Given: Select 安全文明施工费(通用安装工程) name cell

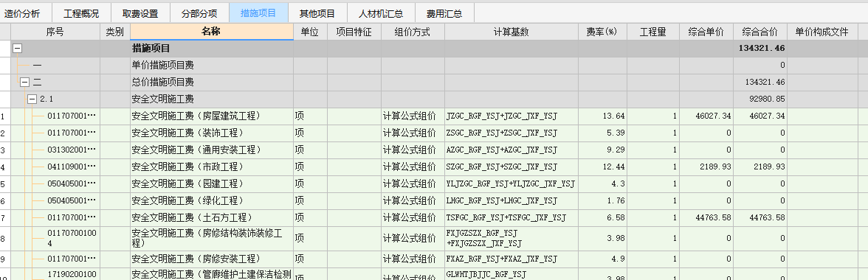Looking at the screenshot, I should 212,150.
